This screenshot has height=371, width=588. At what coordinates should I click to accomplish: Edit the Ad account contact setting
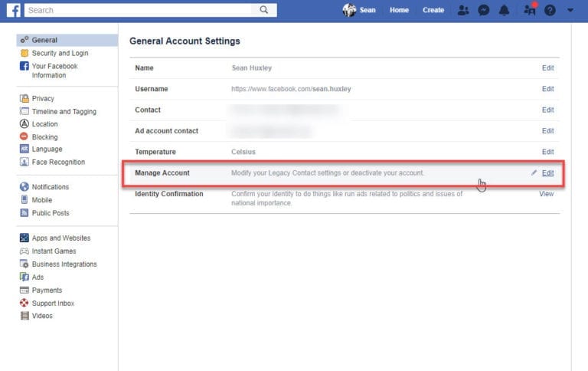click(x=547, y=131)
